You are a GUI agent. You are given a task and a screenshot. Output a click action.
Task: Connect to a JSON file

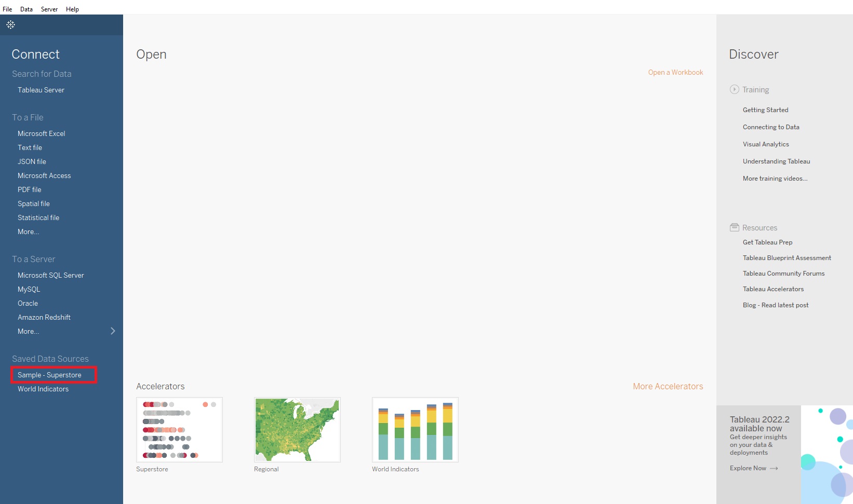(32, 161)
